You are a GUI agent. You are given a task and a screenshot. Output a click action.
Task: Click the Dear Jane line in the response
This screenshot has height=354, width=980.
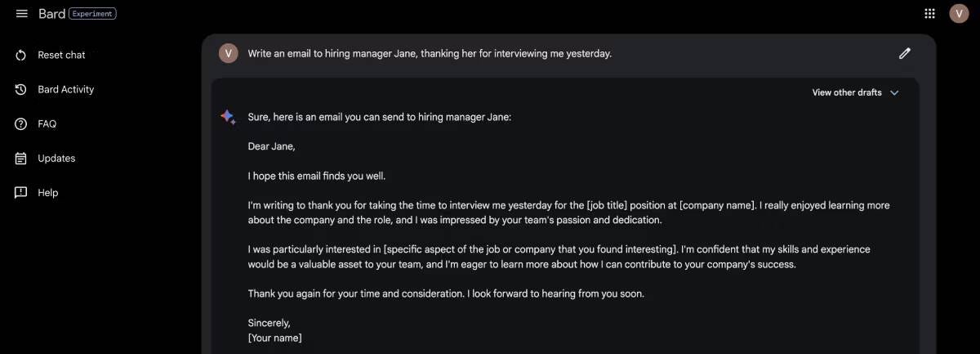click(271, 146)
